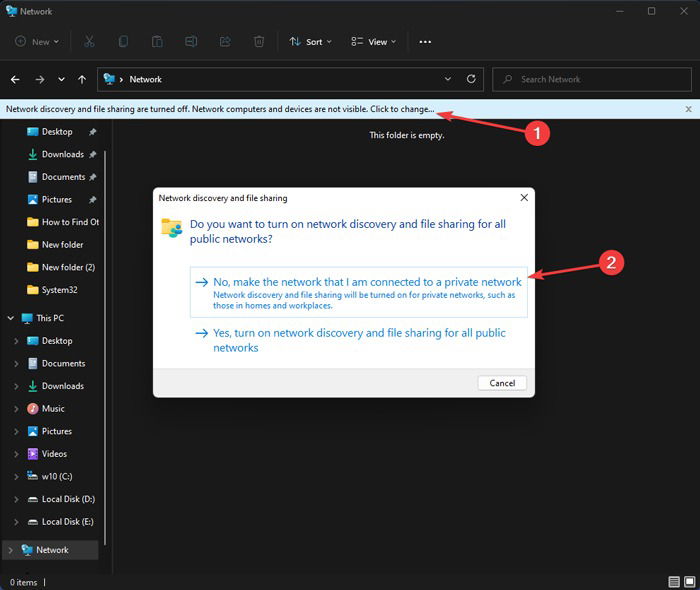The width and height of the screenshot is (700, 590).
Task: Open the How to Find Ot folder
Action: pyautogui.click(x=62, y=222)
